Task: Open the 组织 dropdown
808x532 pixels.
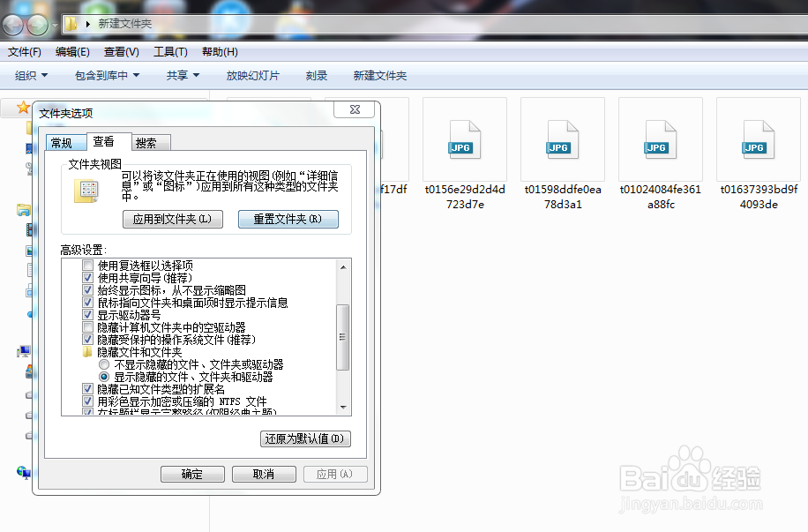Action: pyautogui.click(x=29, y=75)
